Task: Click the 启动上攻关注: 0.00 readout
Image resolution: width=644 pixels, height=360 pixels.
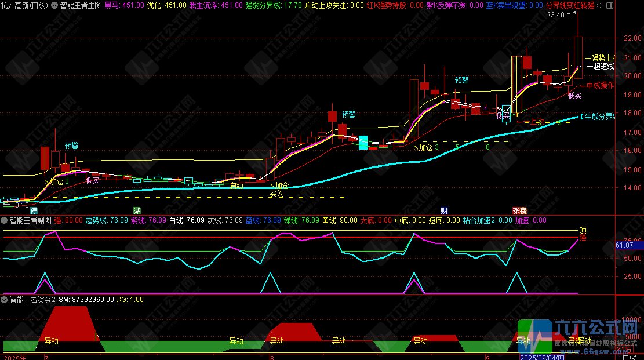Action: pyautogui.click(x=334, y=5)
